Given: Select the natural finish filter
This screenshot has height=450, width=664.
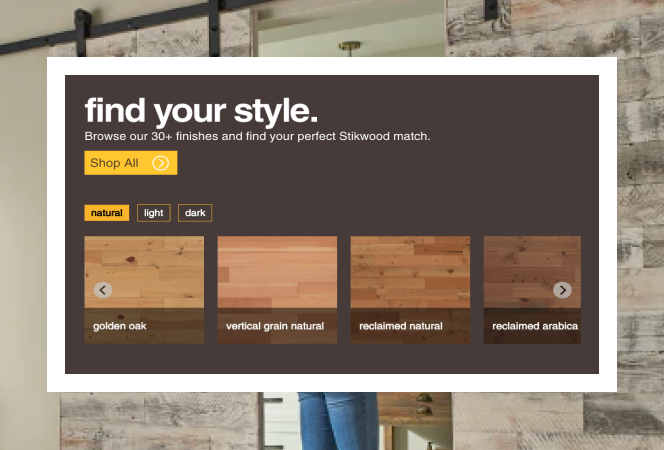Looking at the screenshot, I should pyautogui.click(x=107, y=213).
